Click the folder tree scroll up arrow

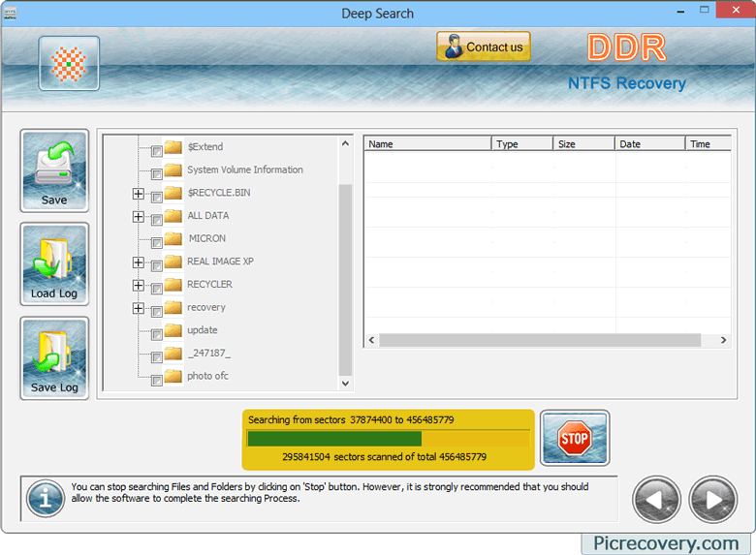tap(345, 143)
